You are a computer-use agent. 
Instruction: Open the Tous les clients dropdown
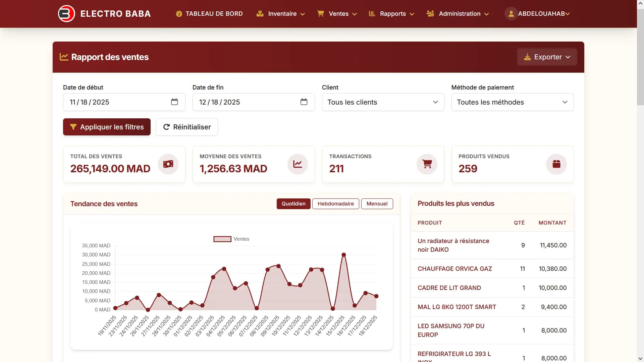tap(383, 102)
